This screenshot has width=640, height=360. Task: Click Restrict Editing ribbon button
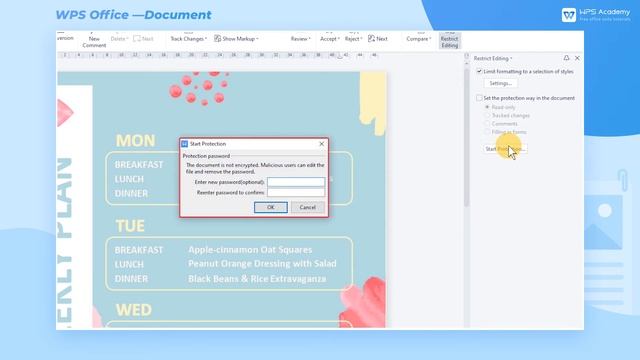[449, 40]
